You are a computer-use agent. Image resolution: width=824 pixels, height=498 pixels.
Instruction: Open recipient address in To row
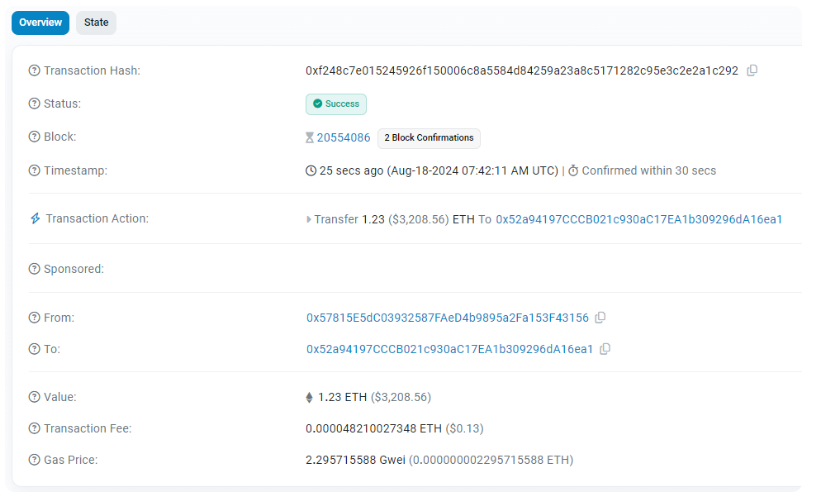[449, 349]
